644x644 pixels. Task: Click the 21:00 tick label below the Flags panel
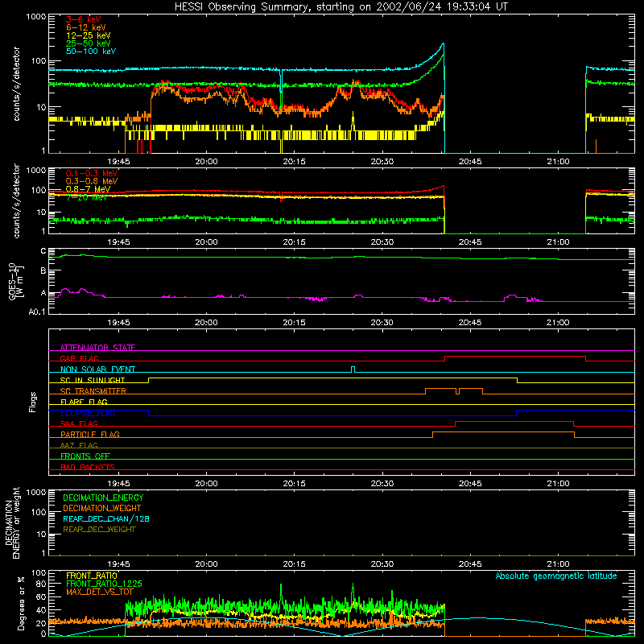tap(558, 484)
